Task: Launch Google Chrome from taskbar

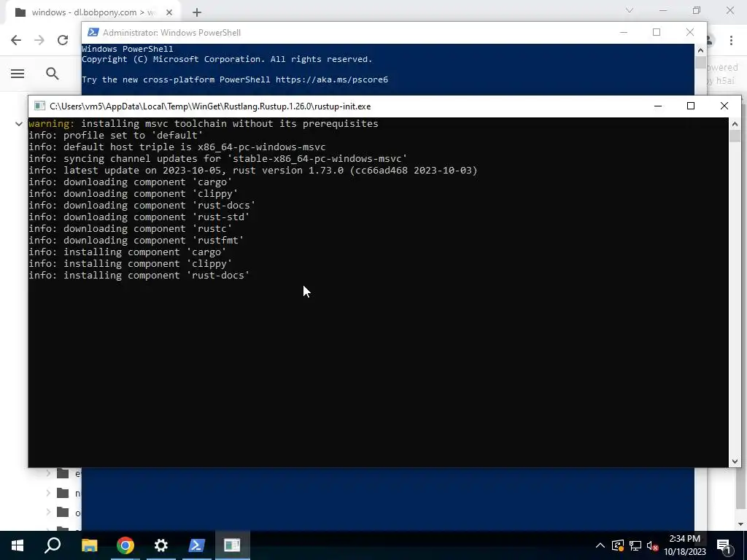Action: click(125, 545)
